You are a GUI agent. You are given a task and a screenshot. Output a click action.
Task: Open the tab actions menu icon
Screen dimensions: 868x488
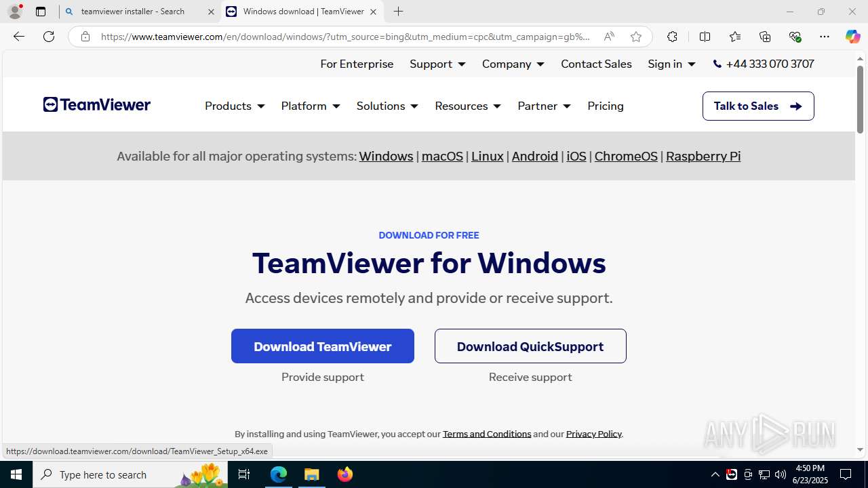(41, 12)
